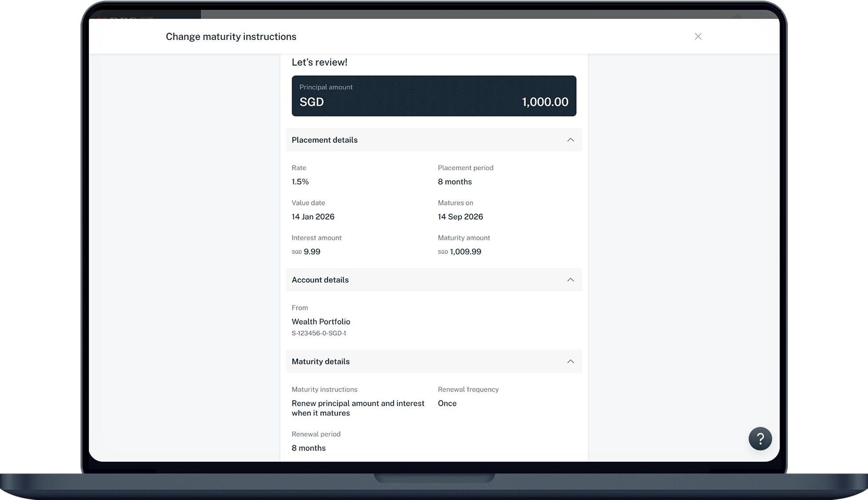868x500 pixels.
Task: Open the help question mark button
Action: 760,439
